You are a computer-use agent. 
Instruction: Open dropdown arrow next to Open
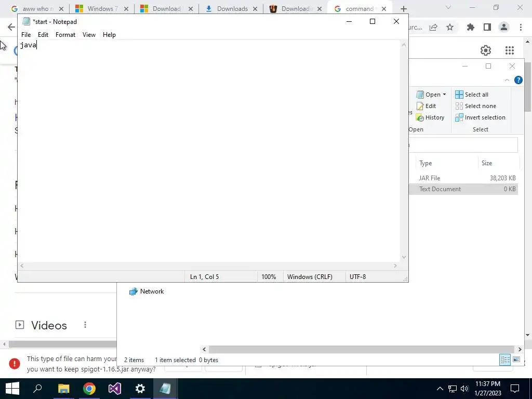tap(445, 95)
